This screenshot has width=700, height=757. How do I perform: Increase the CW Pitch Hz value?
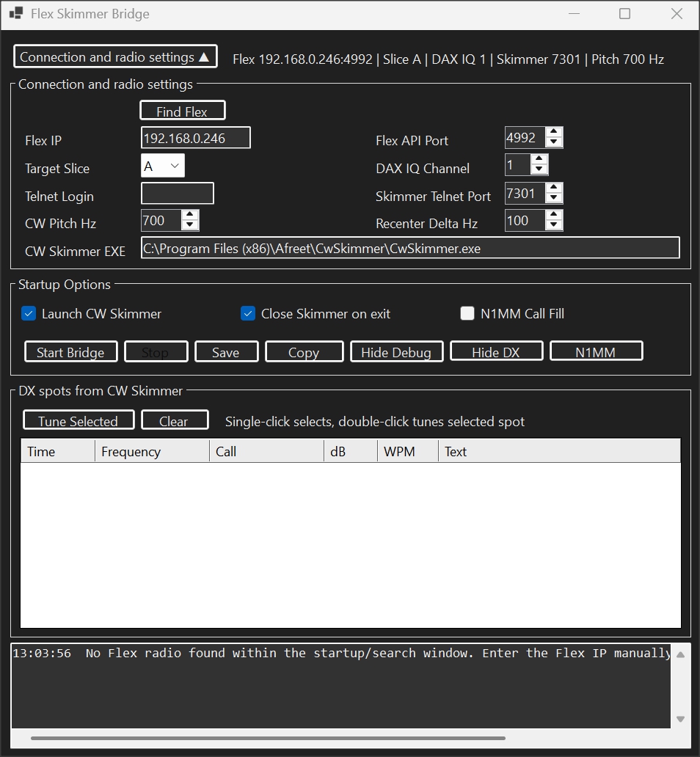pos(190,215)
